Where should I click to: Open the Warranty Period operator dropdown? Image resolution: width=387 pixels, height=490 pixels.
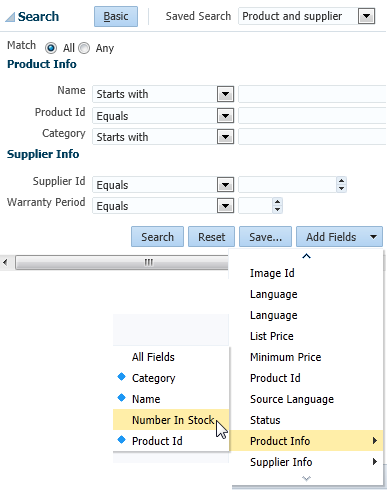(x=225, y=206)
